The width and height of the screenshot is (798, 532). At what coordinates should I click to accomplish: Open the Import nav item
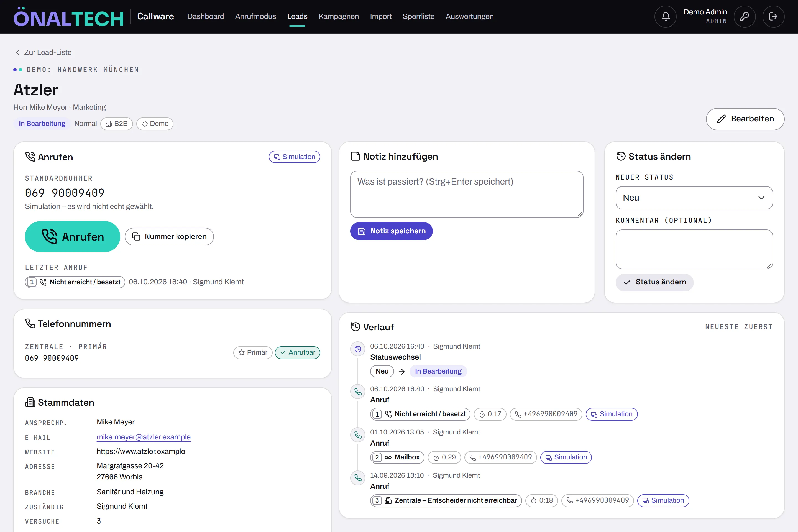pos(380,16)
